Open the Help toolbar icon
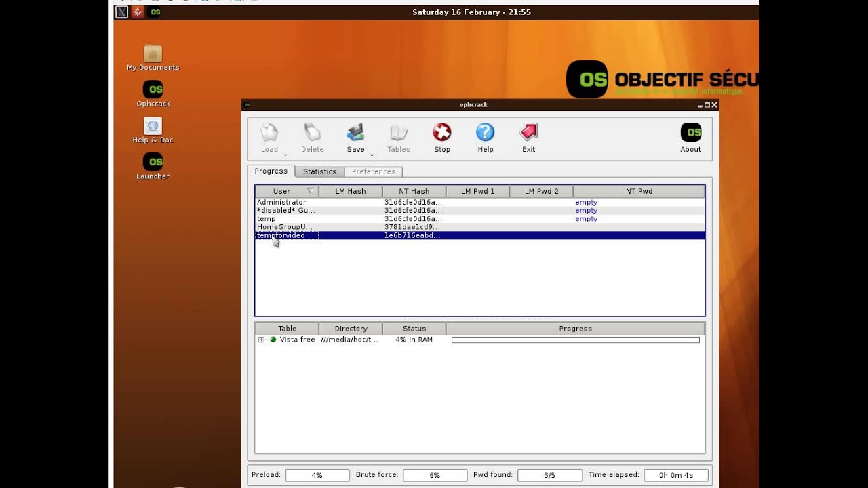This screenshot has width=868, height=488. pos(485,132)
